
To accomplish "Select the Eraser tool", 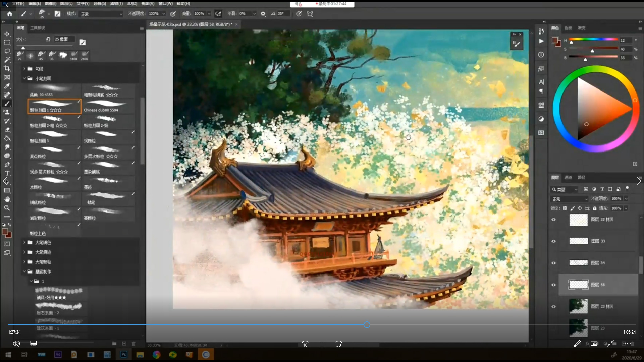I will click(x=7, y=129).
